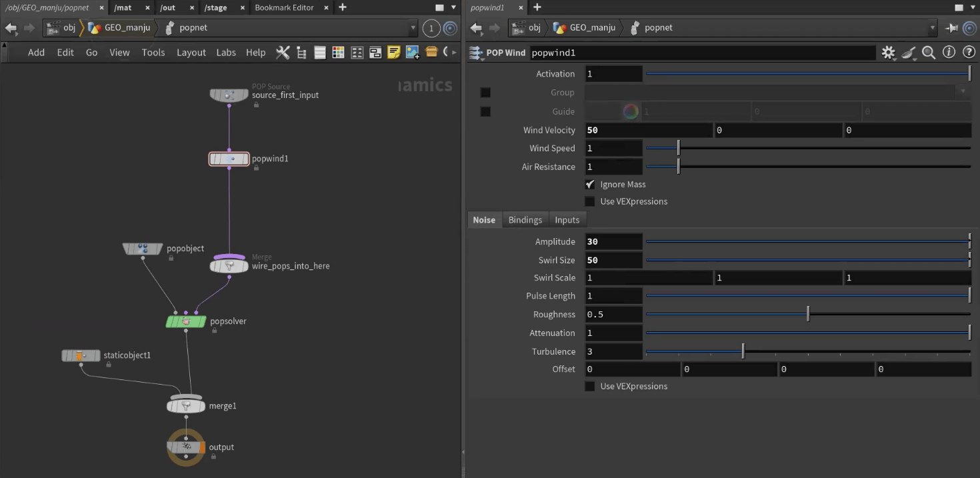The width and height of the screenshot is (980, 478).
Task: Switch to the Bindings tab
Action: click(x=525, y=220)
